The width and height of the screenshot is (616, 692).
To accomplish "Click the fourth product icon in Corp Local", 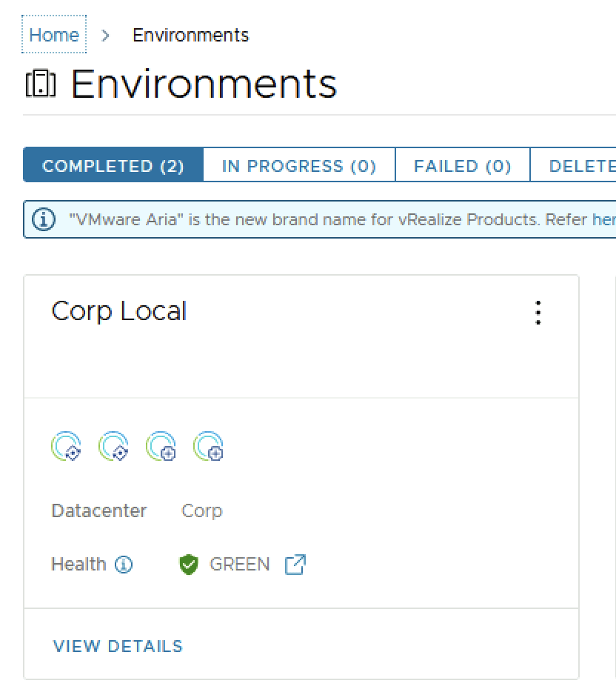I will tap(209, 446).
